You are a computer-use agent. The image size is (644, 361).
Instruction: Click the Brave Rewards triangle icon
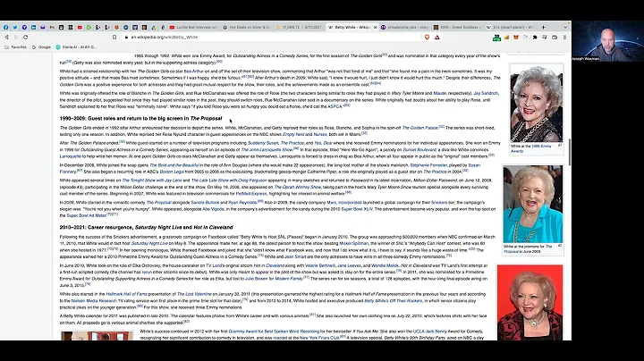pyautogui.click(x=437, y=37)
